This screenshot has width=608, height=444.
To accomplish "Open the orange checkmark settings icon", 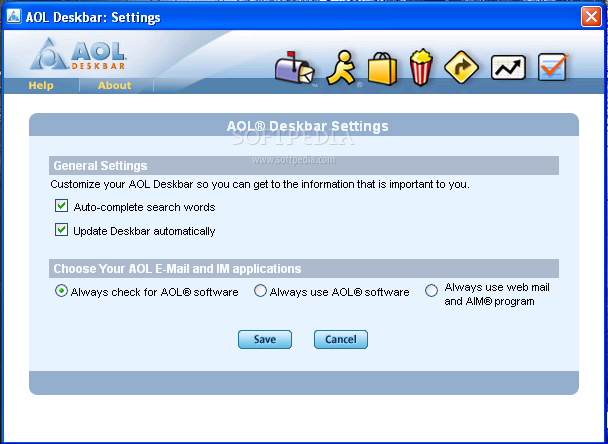I will [553, 67].
